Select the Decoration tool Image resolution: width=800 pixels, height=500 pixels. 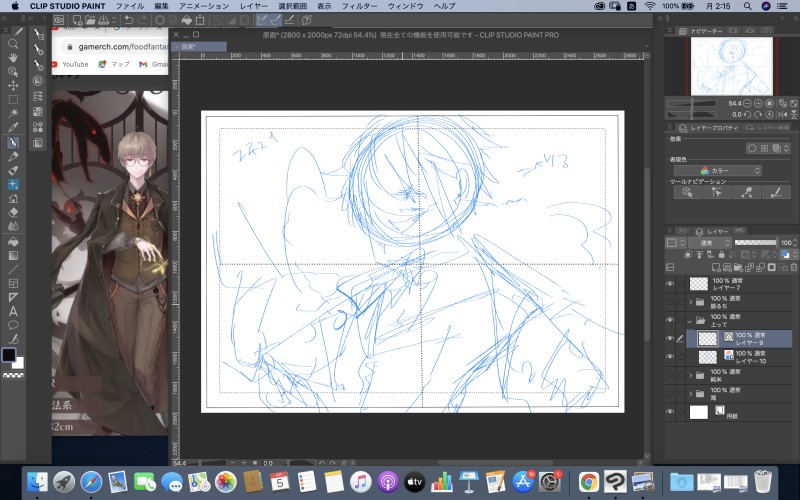click(13, 198)
